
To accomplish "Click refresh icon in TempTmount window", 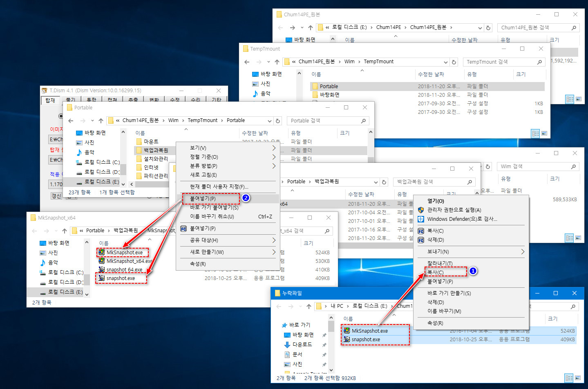I will [x=454, y=62].
